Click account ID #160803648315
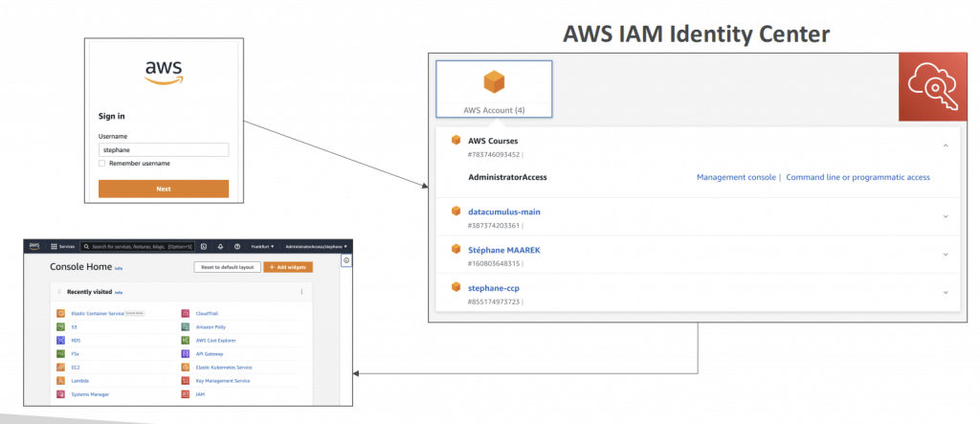The height and width of the screenshot is (424, 980). click(495, 264)
